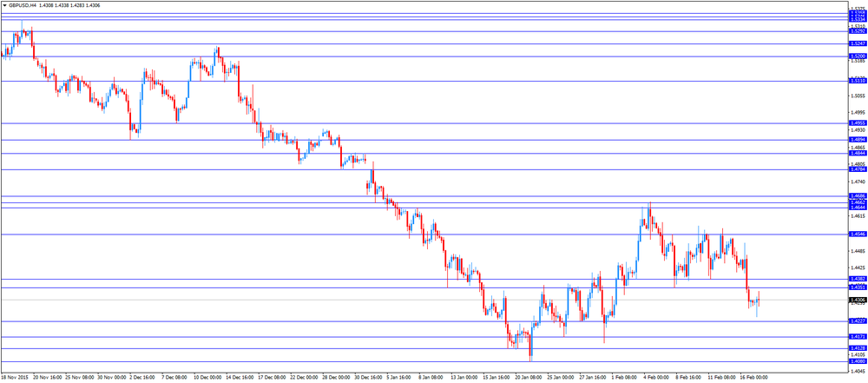Image resolution: width=868 pixels, height=383 pixels.
Task: Click the 1.4485 price scale value
Action: (x=858, y=250)
